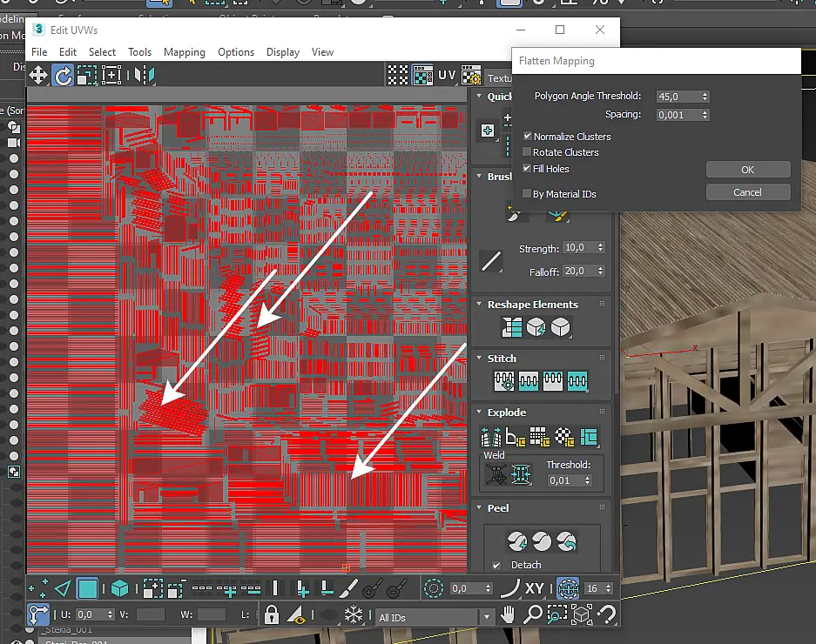Viewport: 816px width, 644px height.
Task: Click the Lock selection padlock icon
Action: (x=271, y=615)
